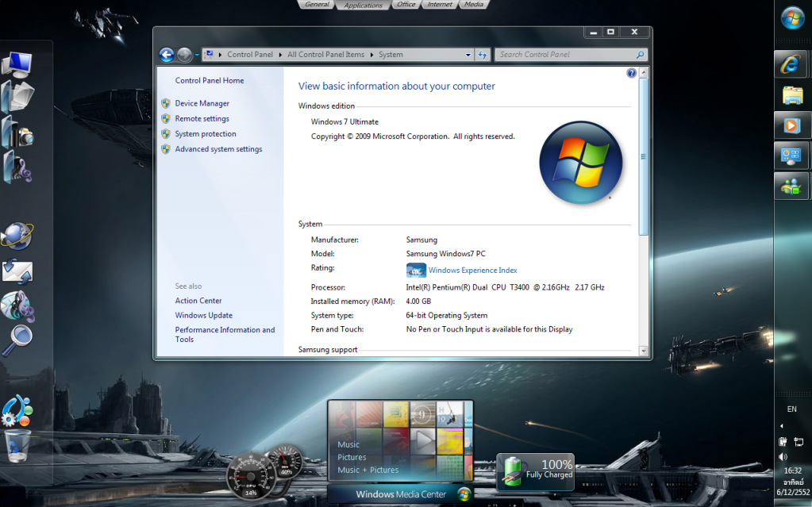The image size is (812, 507).
Task: Click the Windows Start orb
Action: click(x=792, y=18)
